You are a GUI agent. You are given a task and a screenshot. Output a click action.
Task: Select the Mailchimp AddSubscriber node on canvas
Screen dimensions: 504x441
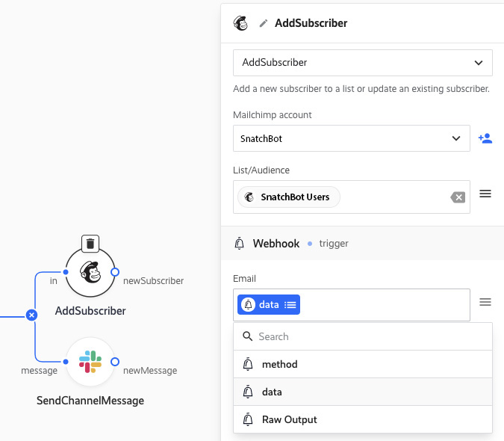[x=90, y=273]
